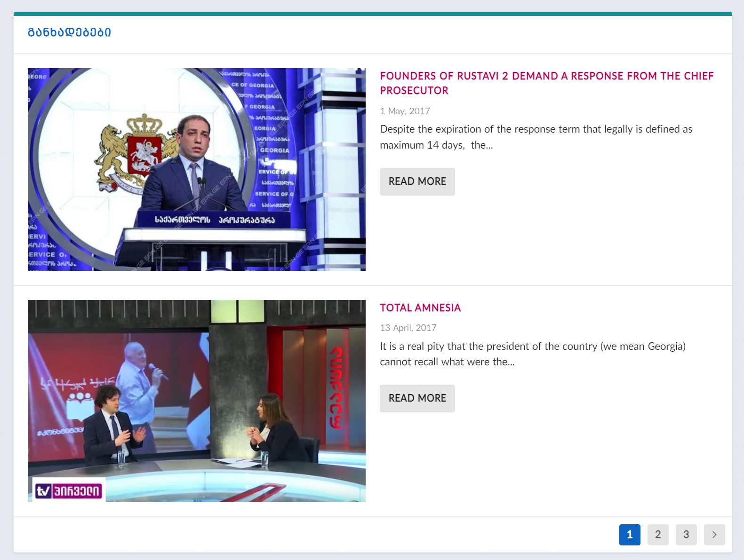
Task: Click the excerpt starting 'Despite the expiration'
Action: 536,137
